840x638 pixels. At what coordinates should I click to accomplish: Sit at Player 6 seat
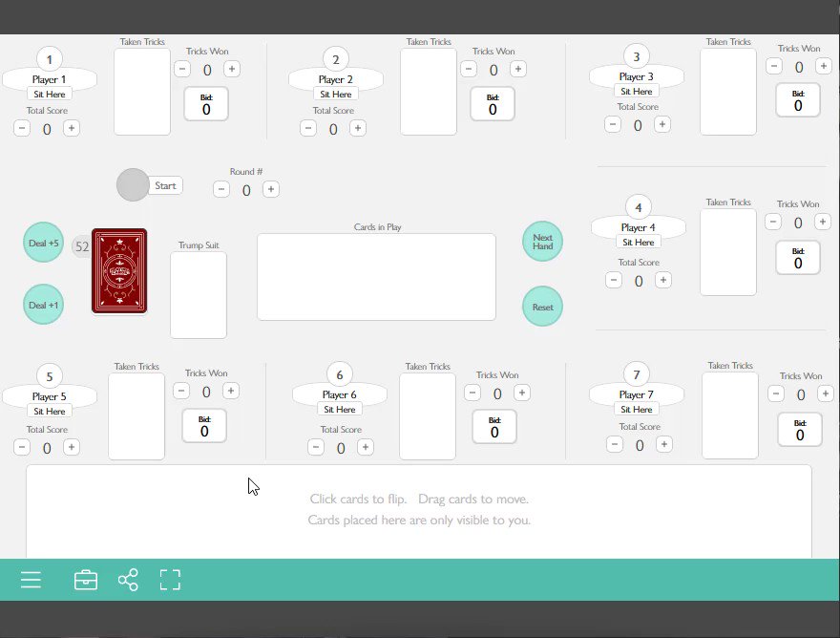[340, 409]
